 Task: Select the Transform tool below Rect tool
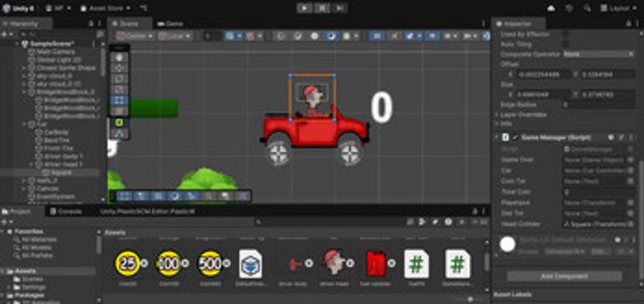point(120,111)
